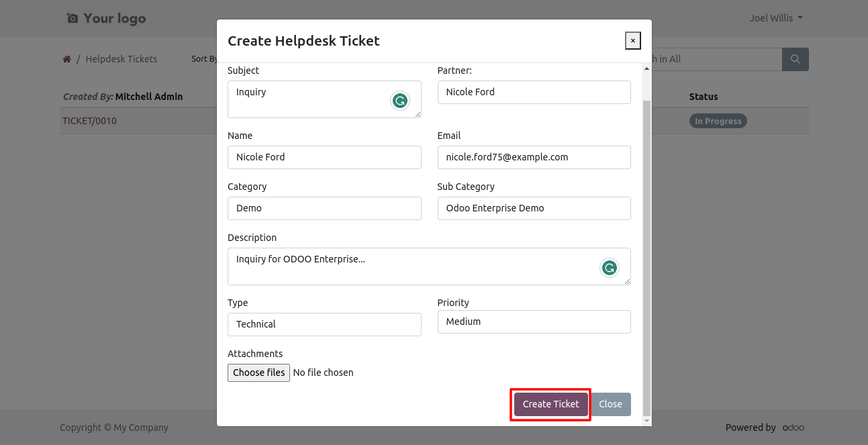Click the search box in background page
Viewport: 868px width, 445px height.
[x=716, y=59]
